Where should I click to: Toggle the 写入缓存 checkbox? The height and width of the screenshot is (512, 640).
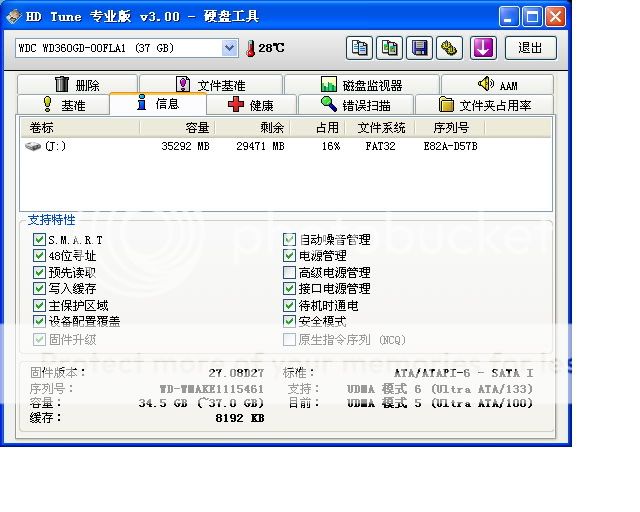[x=40, y=289]
